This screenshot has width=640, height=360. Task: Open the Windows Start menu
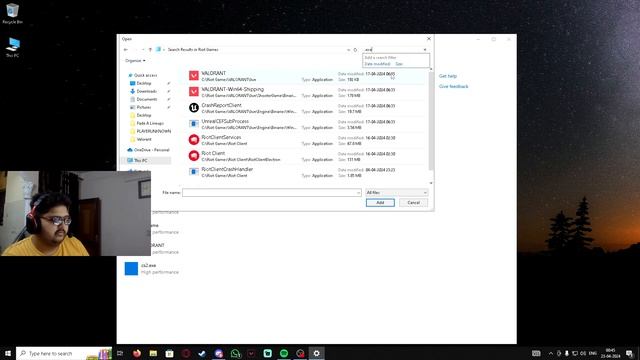point(8,353)
